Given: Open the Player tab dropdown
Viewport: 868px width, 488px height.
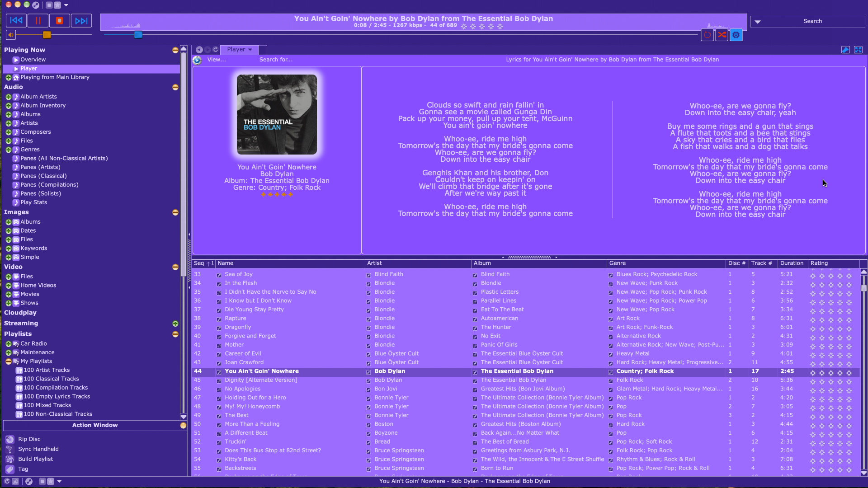Looking at the screenshot, I should pyautogui.click(x=250, y=50).
